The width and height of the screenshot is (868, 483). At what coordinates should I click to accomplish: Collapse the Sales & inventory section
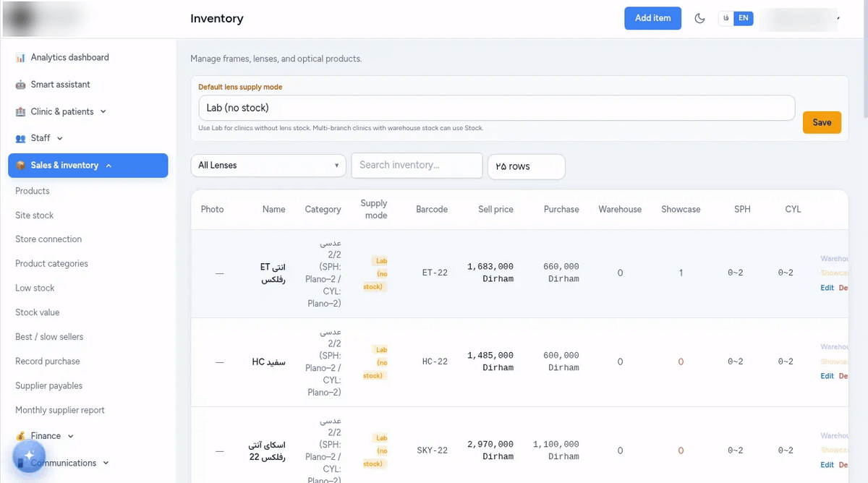click(88, 166)
